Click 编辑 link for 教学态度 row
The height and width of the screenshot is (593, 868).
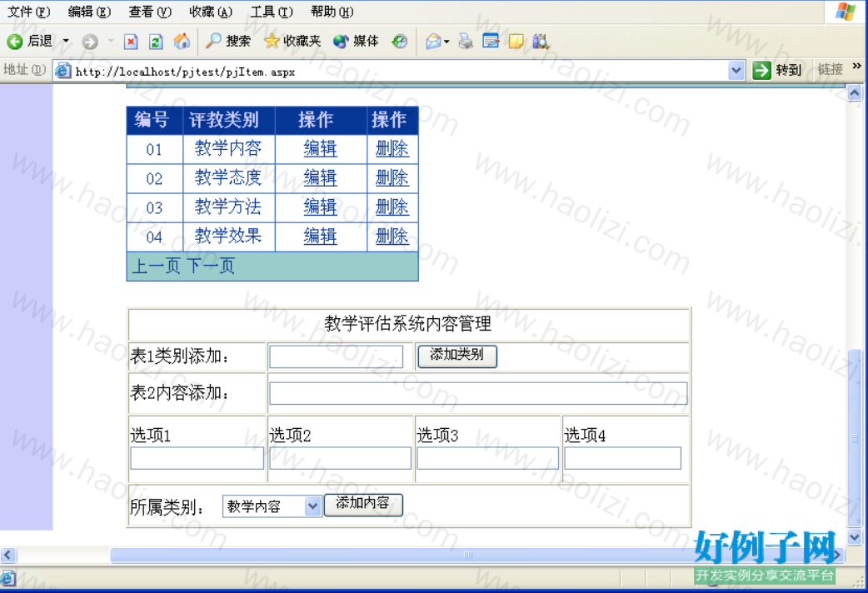tap(320, 177)
